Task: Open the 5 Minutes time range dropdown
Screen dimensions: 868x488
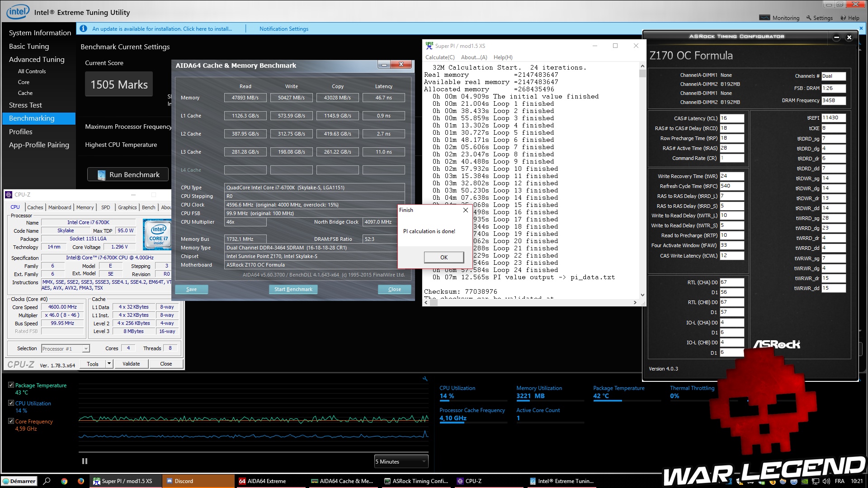Action: (401, 461)
